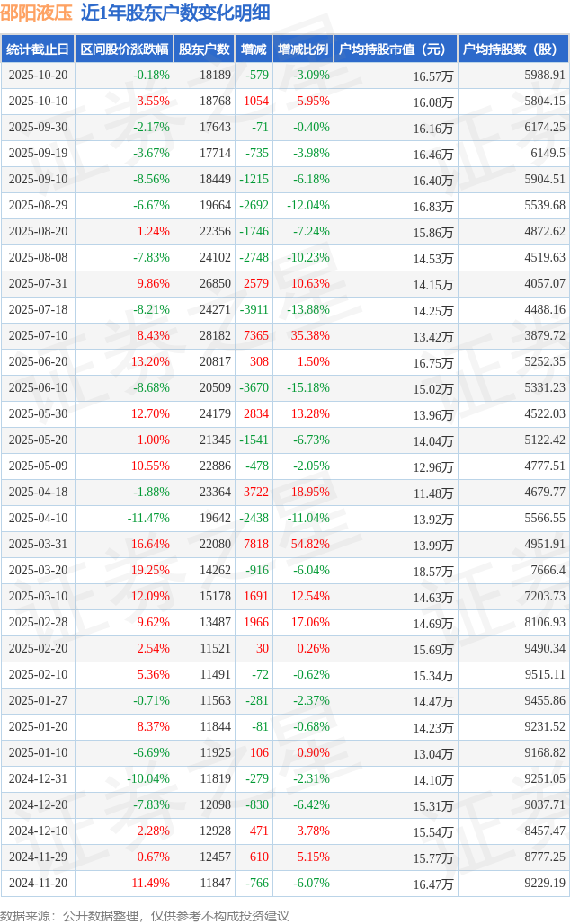Select the 区间股价涨跌幅 column header
570x924 pixels.
coord(123,49)
